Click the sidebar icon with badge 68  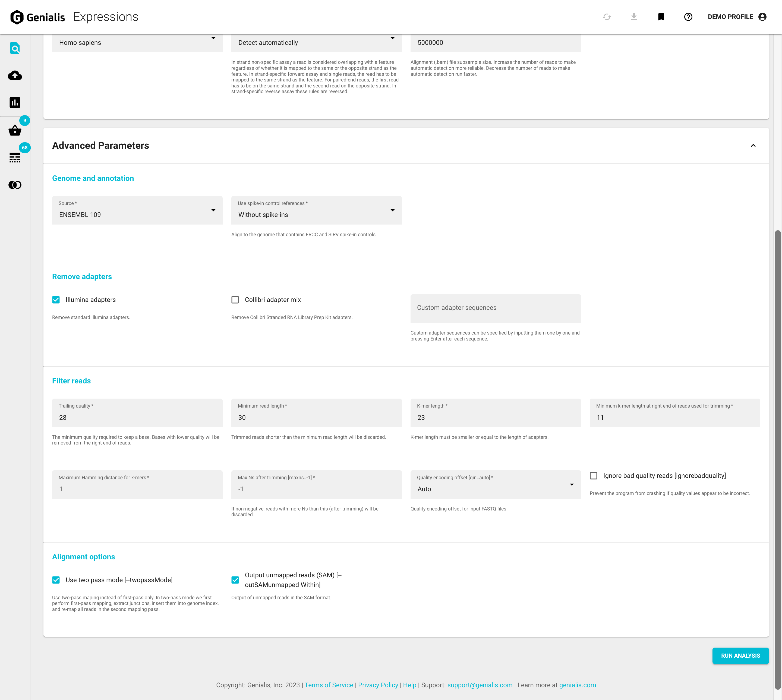click(x=15, y=158)
